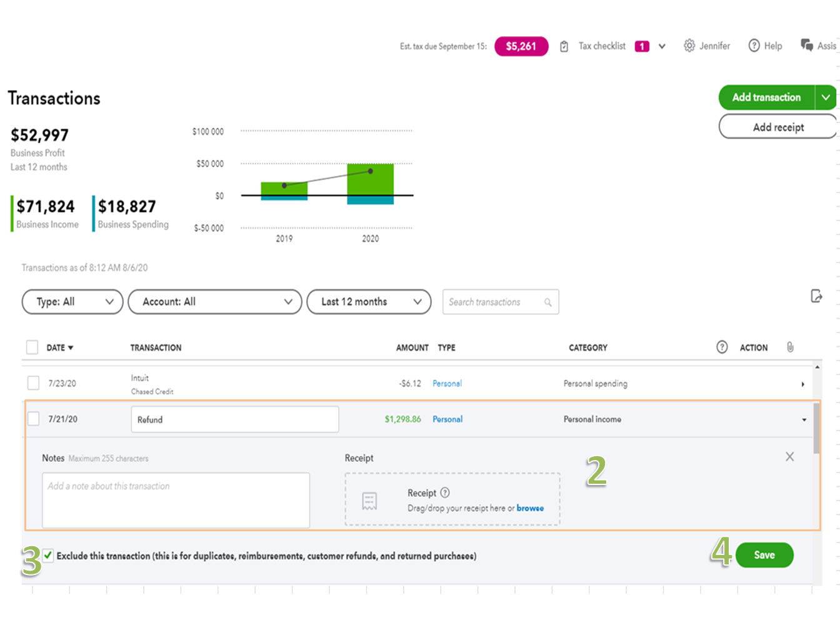Click the Personal type label on the Refund row
The width and height of the screenshot is (840, 630).
point(447,419)
